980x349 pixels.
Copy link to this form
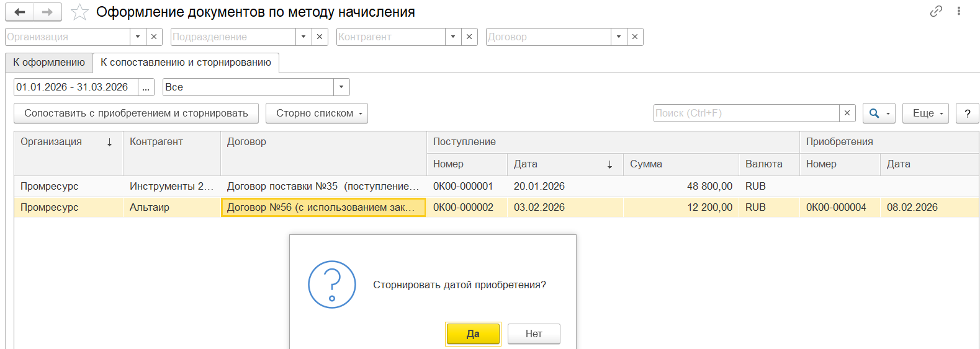pos(936,11)
